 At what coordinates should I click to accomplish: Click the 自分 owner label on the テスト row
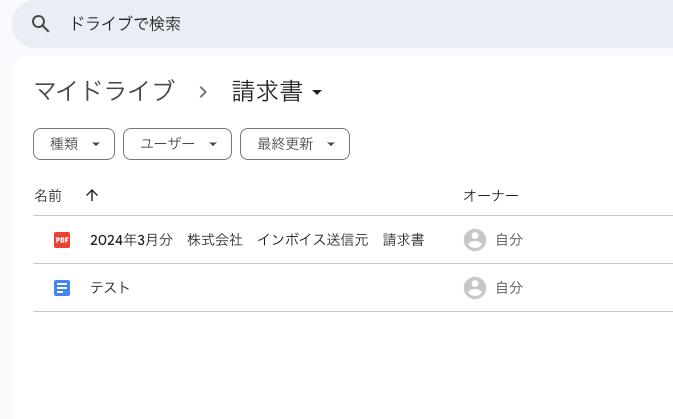click(x=509, y=288)
